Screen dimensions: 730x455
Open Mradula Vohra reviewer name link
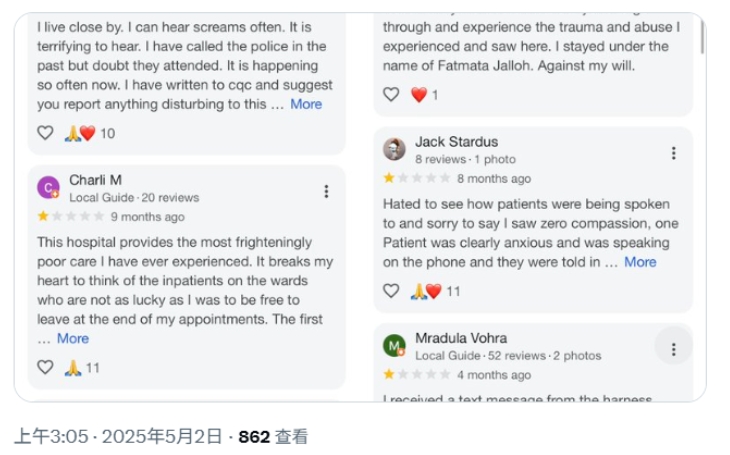(461, 338)
